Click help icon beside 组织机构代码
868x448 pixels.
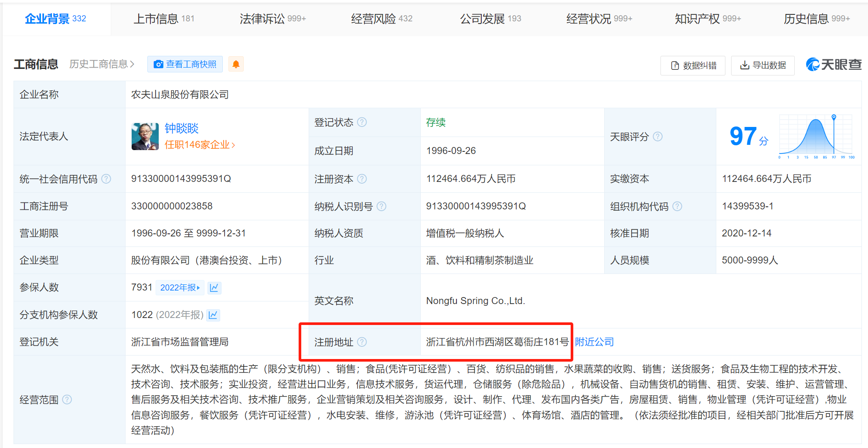click(677, 206)
